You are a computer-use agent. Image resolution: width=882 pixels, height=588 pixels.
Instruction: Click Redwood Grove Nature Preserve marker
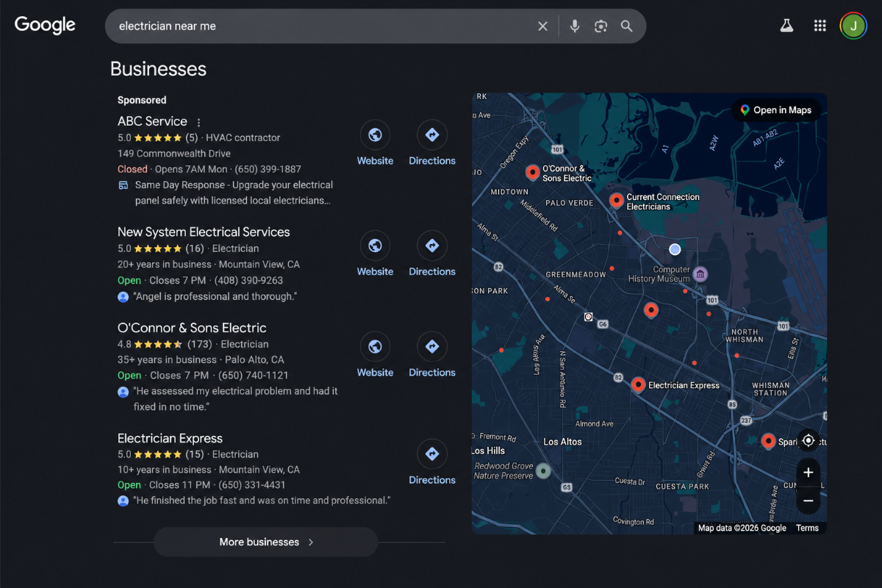[x=543, y=470]
